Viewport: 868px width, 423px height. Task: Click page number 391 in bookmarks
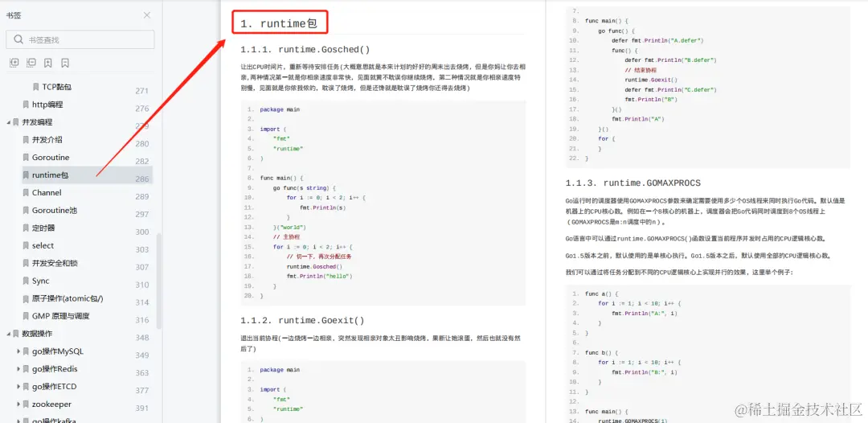pyautogui.click(x=142, y=409)
